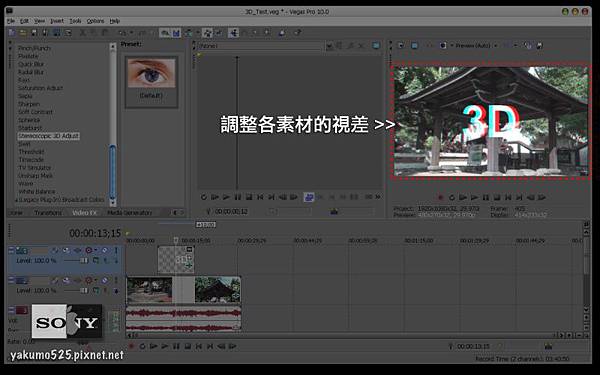The image size is (600, 375).
Task: Click the Undo arrow icon
Action: 122,33
